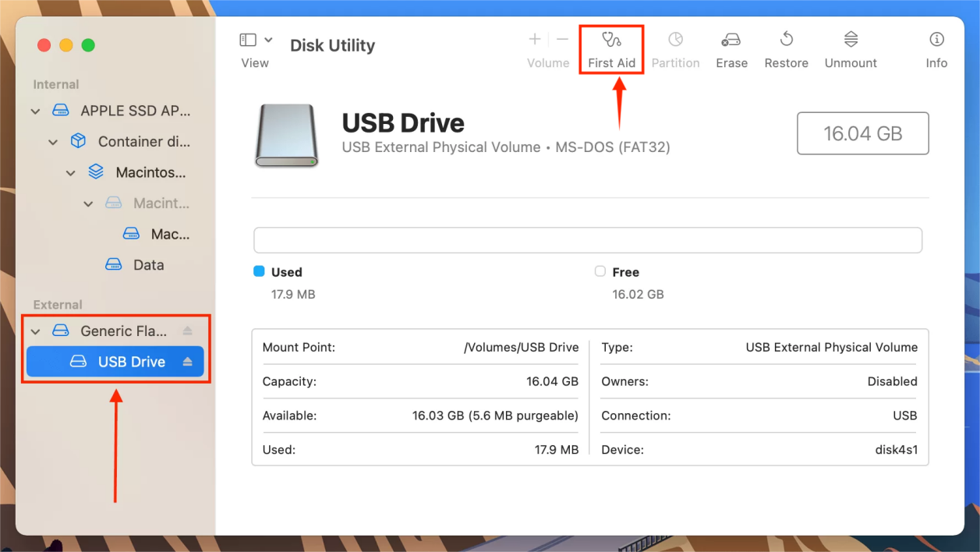Collapse the APPLE SSD entry
Viewport: 980px width, 552px height.
click(35, 111)
